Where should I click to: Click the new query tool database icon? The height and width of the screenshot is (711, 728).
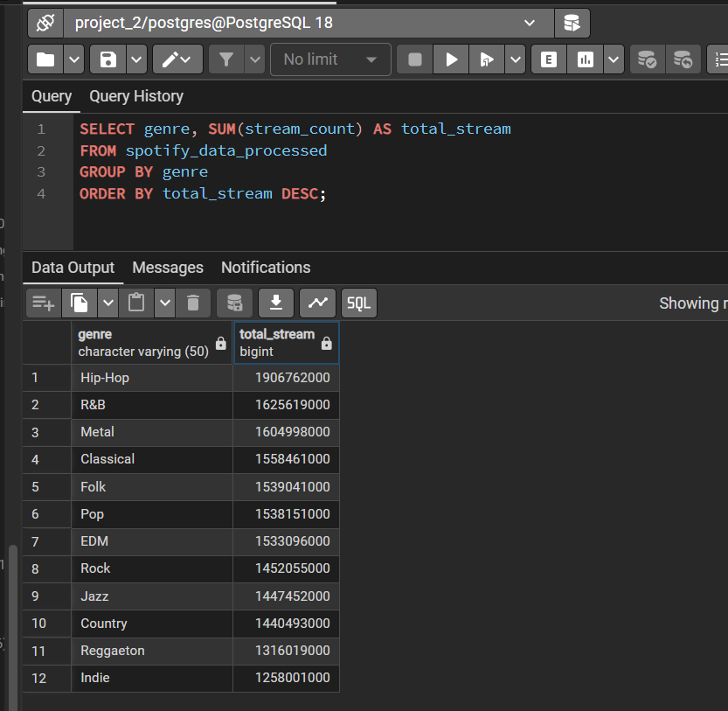tap(572, 23)
